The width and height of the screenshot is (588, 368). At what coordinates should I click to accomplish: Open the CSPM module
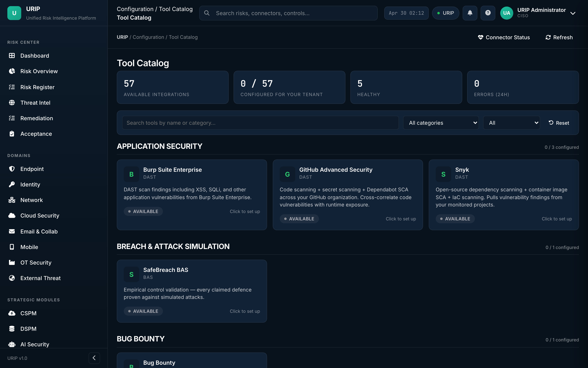click(x=54, y=313)
